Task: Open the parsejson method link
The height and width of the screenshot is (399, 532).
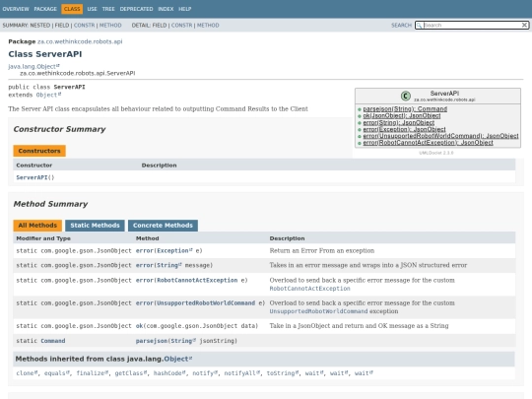Action: tap(152, 341)
